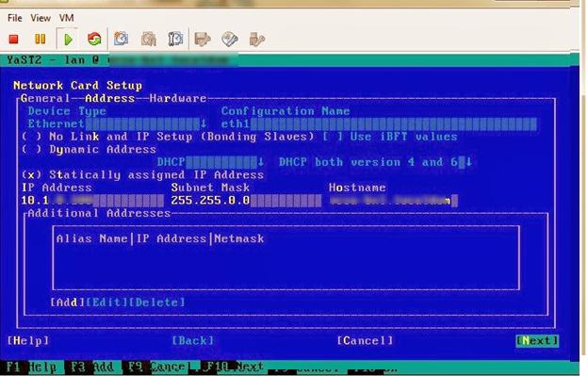Select the Address tab
Image resolution: width=588 pixels, height=376 pixels.
[110, 98]
